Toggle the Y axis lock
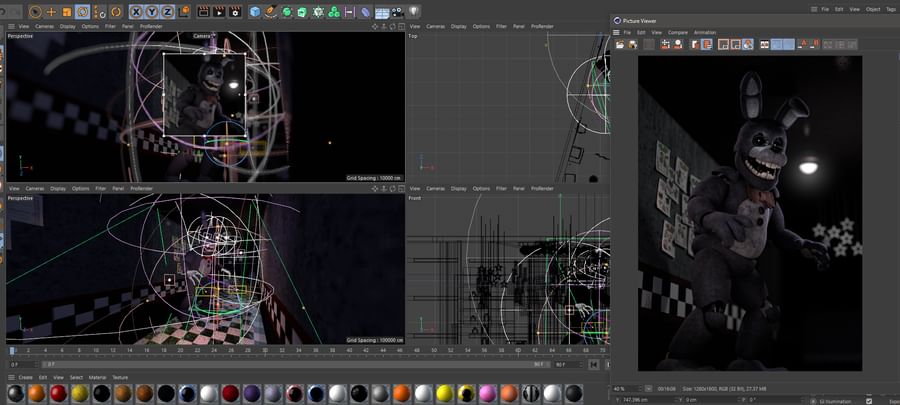Screen dimensions: 900x405 (x=152, y=11)
